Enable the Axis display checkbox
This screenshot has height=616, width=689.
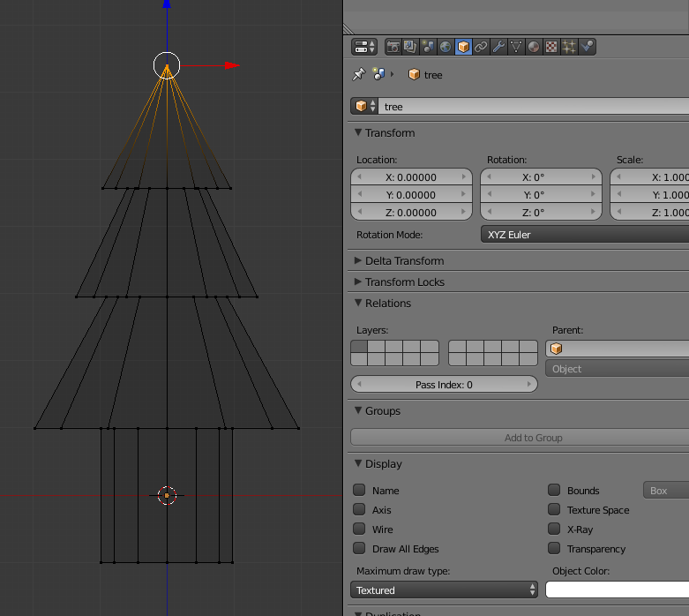(x=359, y=509)
